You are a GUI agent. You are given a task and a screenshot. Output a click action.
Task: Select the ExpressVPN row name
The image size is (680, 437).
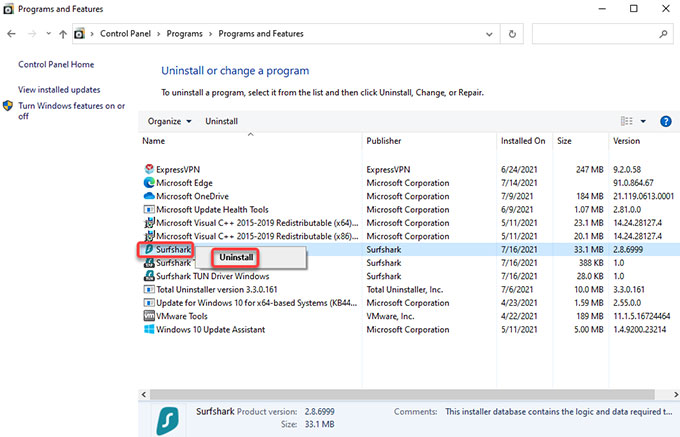pos(178,170)
